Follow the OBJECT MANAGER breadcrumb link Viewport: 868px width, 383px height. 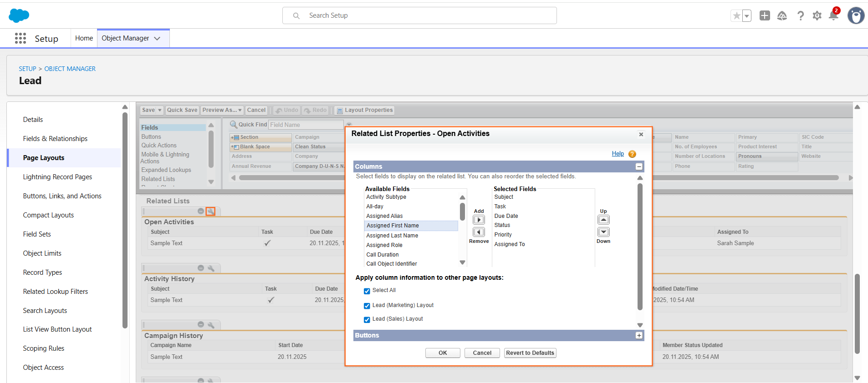(x=70, y=69)
